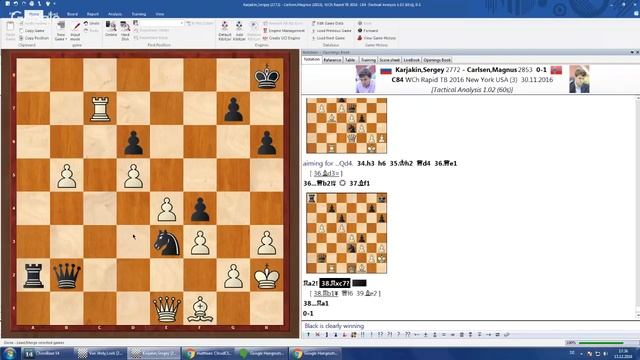Open the View ribbon tab
Viewport: 640px width, 360px height.
pyautogui.click(x=160, y=14)
